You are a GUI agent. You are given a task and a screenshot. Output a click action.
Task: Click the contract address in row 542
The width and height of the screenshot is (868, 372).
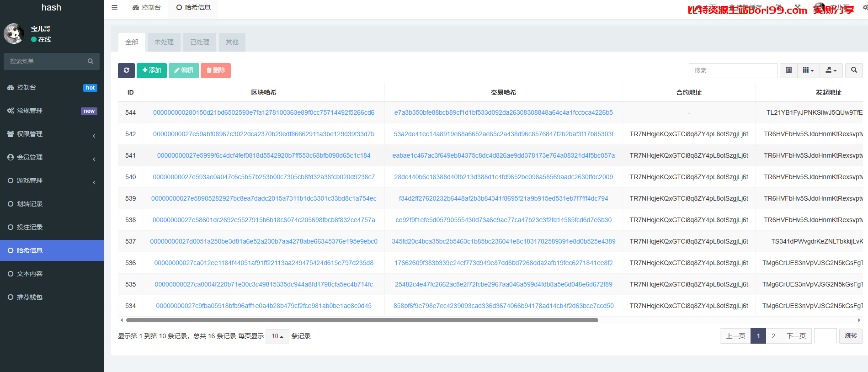(689, 134)
